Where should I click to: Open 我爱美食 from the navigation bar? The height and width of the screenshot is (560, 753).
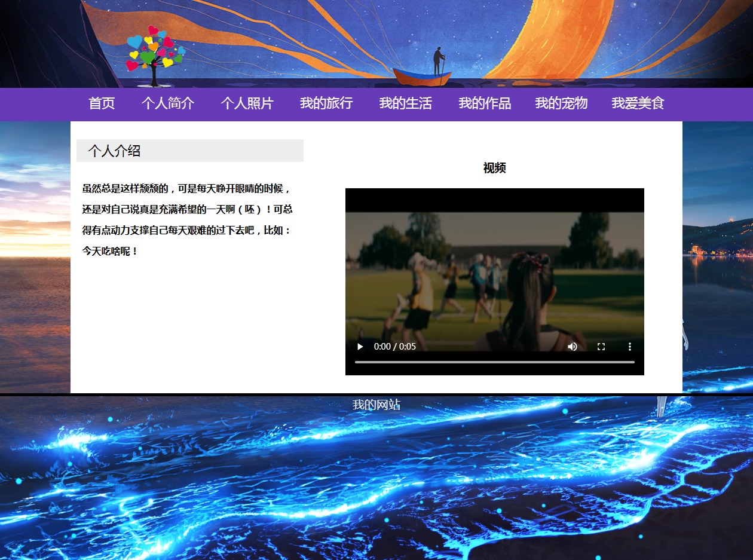tap(638, 103)
